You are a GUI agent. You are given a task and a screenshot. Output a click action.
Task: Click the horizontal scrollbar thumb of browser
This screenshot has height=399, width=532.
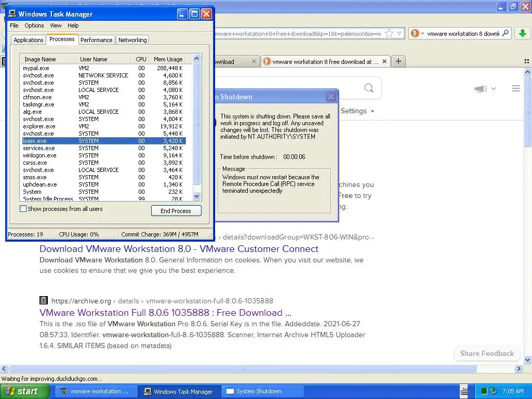tap(242, 368)
